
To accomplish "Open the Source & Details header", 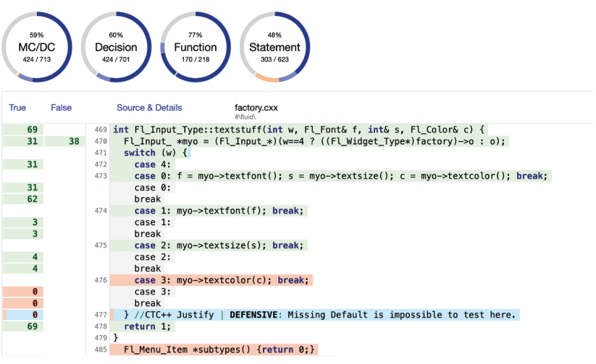I will [x=149, y=108].
